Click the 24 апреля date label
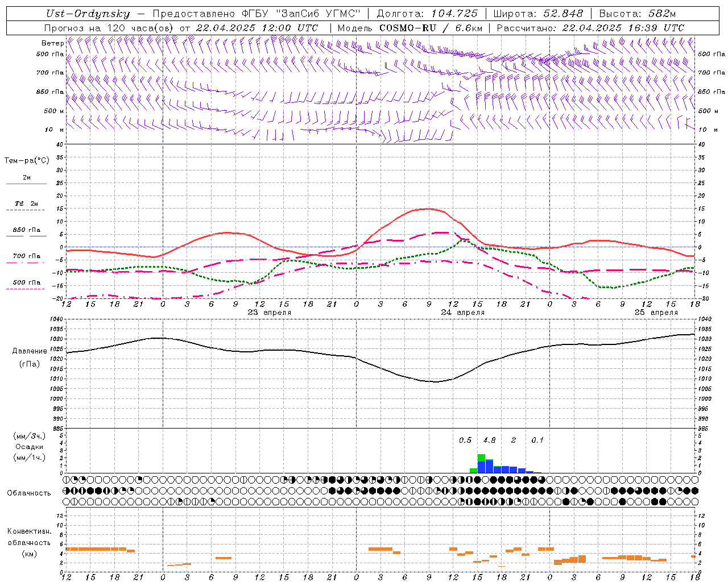728x582 pixels. [462, 313]
